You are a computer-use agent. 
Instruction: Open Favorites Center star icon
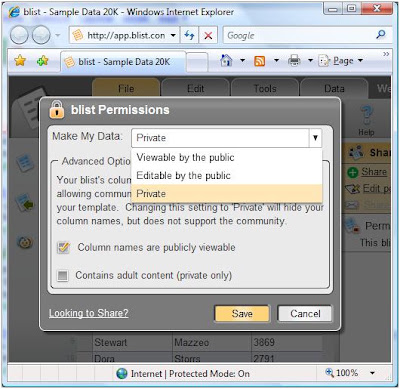point(20,61)
